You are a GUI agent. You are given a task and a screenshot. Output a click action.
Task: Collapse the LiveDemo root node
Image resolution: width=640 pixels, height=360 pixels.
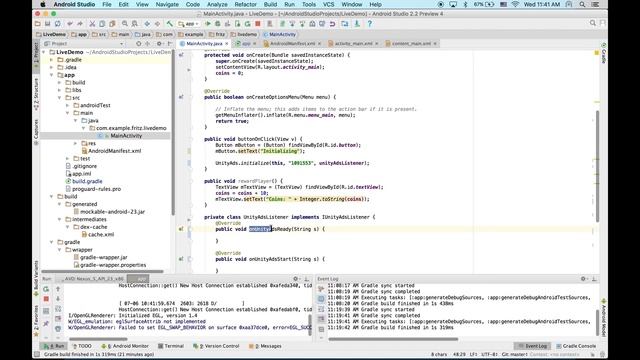pyautogui.click(x=44, y=52)
